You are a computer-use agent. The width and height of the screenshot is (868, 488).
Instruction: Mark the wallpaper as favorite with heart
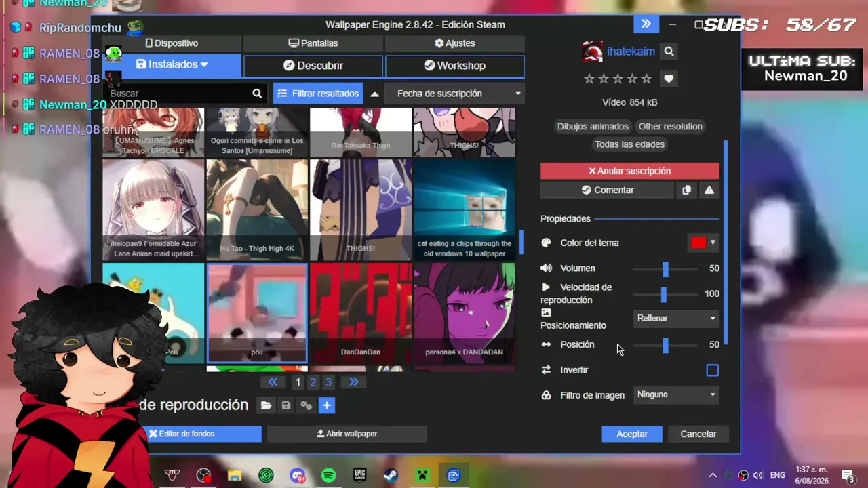pos(669,79)
